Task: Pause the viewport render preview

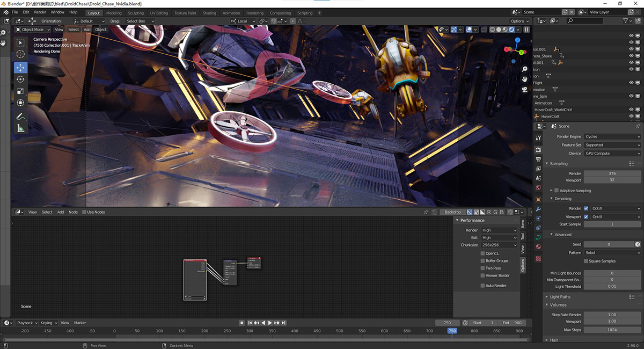Action: (526, 30)
